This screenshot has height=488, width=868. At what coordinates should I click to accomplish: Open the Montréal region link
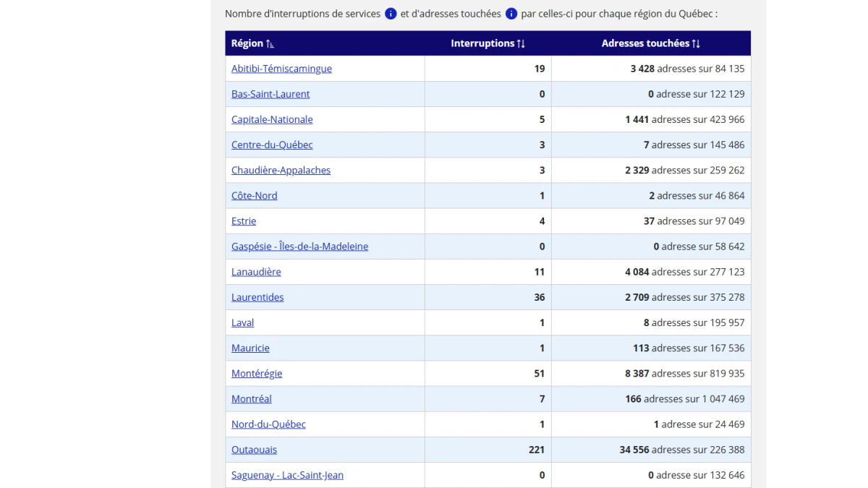[x=252, y=399]
